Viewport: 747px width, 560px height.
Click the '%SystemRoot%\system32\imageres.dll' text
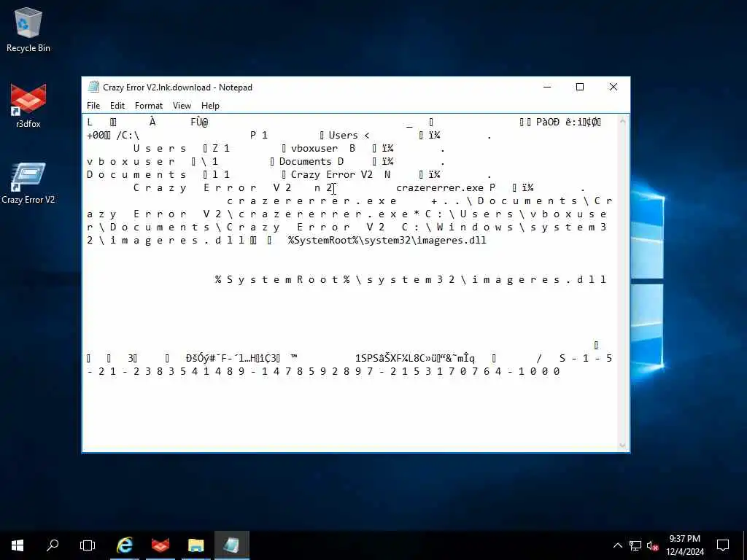pos(387,241)
